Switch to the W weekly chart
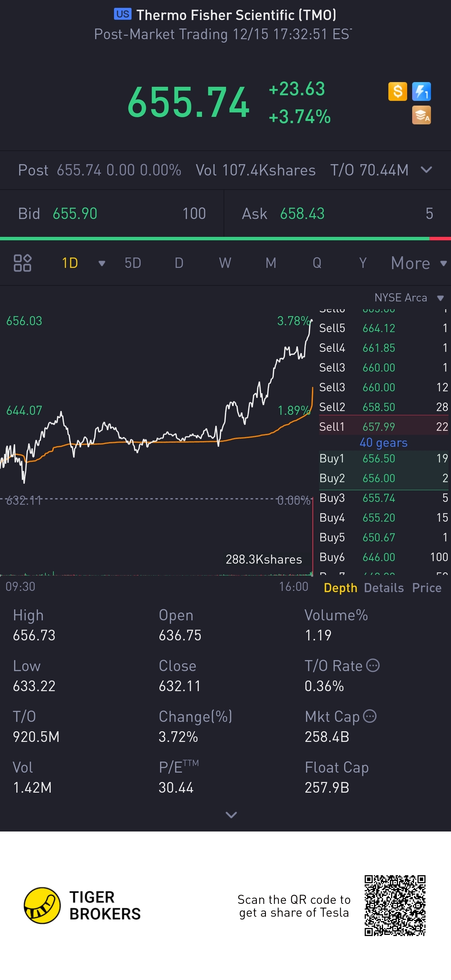The height and width of the screenshot is (980, 451). (225, 263)
